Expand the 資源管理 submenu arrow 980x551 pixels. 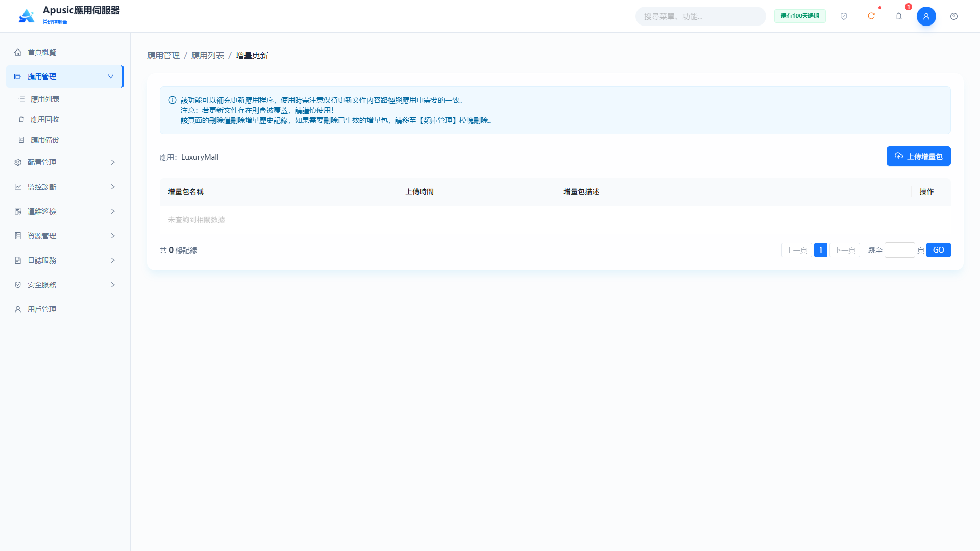(113, 236)
